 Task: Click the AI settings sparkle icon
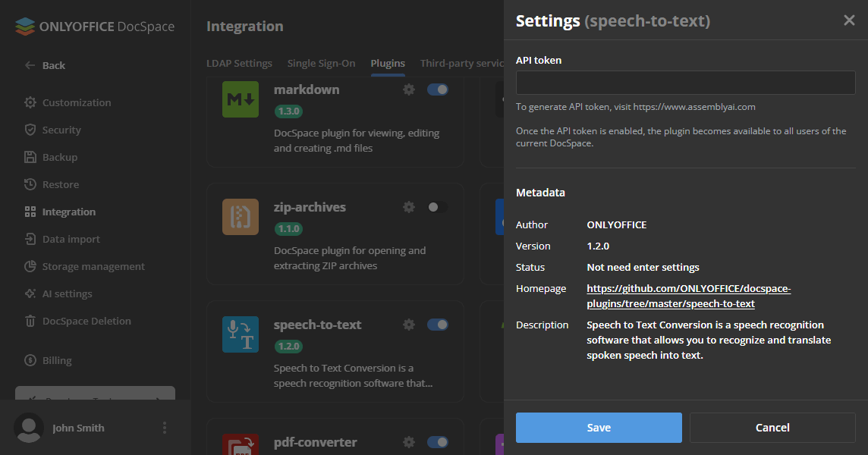30,293
